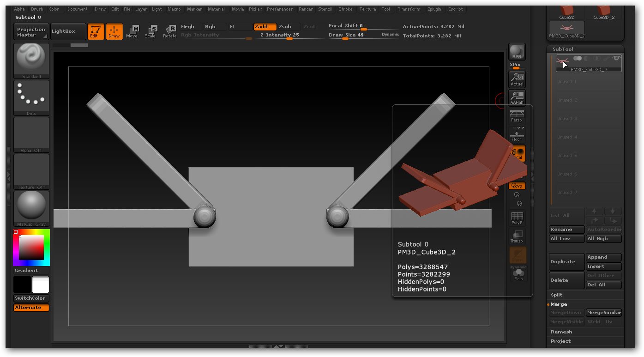Click the Rename subtool button
The width and height of the screenshot is (644, 357).
click(566, 229)
